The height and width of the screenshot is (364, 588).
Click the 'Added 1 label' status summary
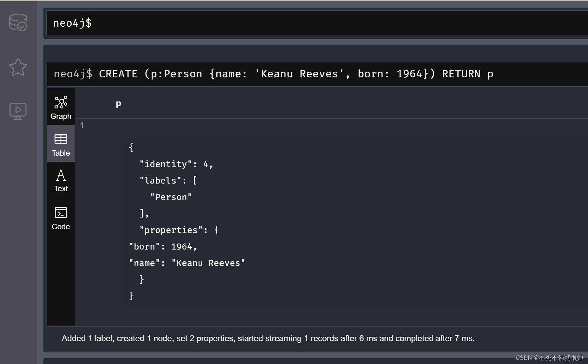click(268, 339)
